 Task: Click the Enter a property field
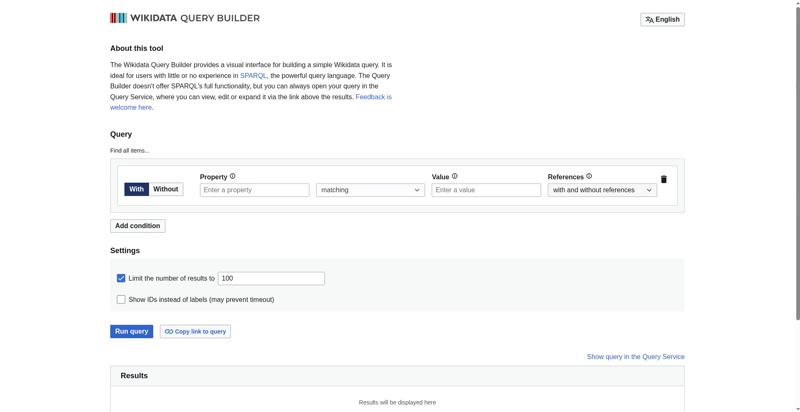pos(255,190)
